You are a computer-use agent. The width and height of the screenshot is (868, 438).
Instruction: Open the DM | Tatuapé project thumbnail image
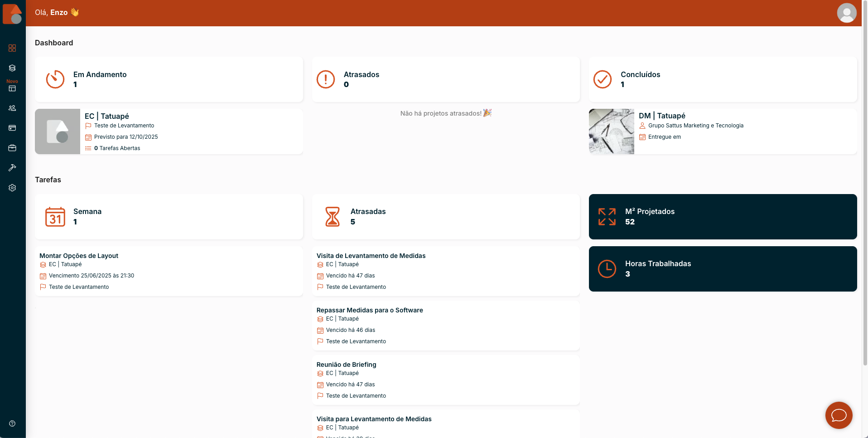tap(611, 131)
